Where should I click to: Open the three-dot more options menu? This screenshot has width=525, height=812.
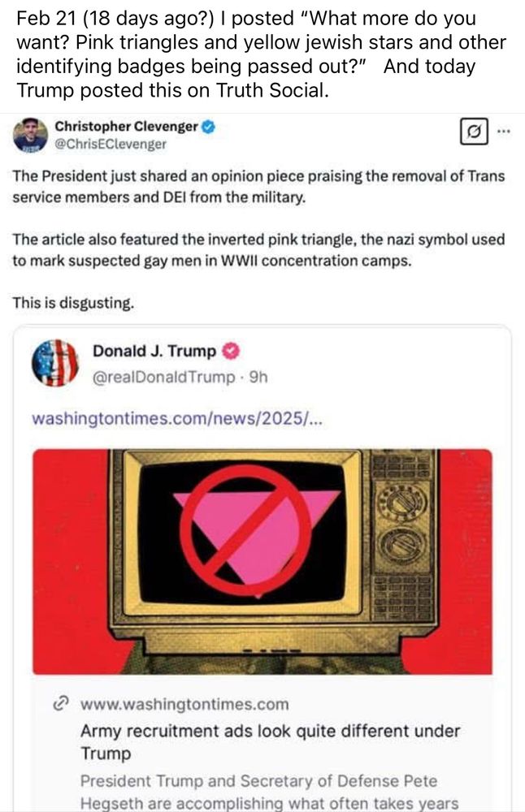(x=503, y=131)
